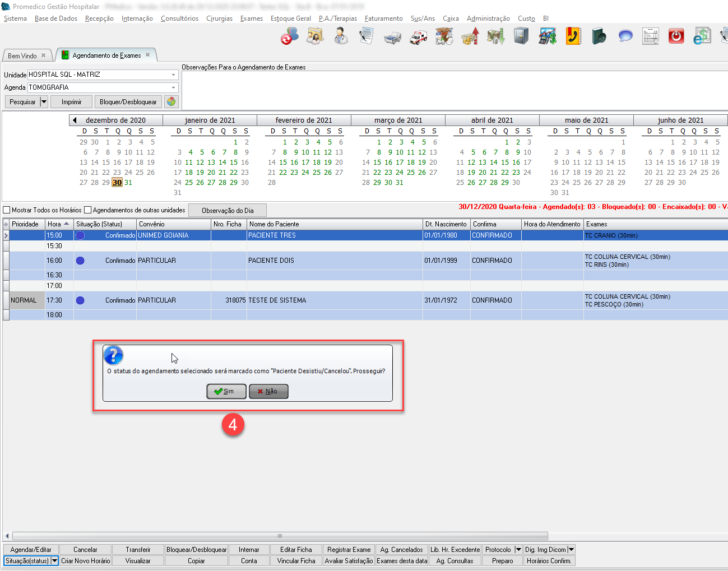Expand the Situação(status) dropdown arrow
Screen dimensions: 728x571
coord(54,560)
